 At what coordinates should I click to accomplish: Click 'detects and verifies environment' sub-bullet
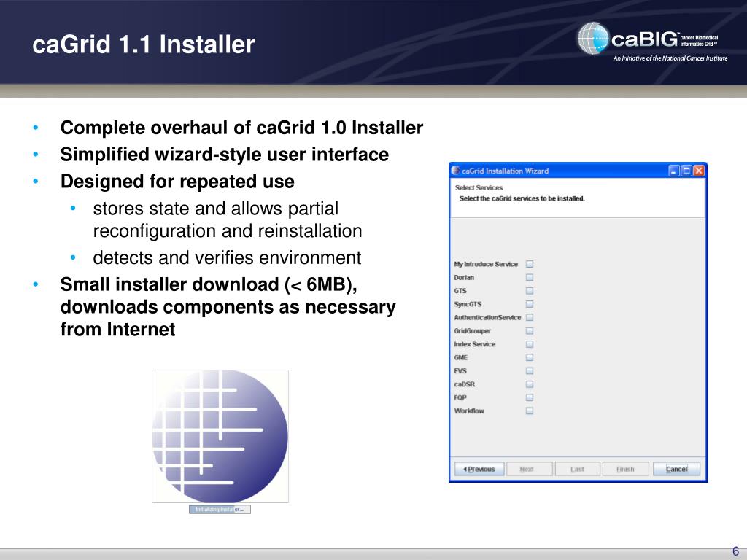227,257
